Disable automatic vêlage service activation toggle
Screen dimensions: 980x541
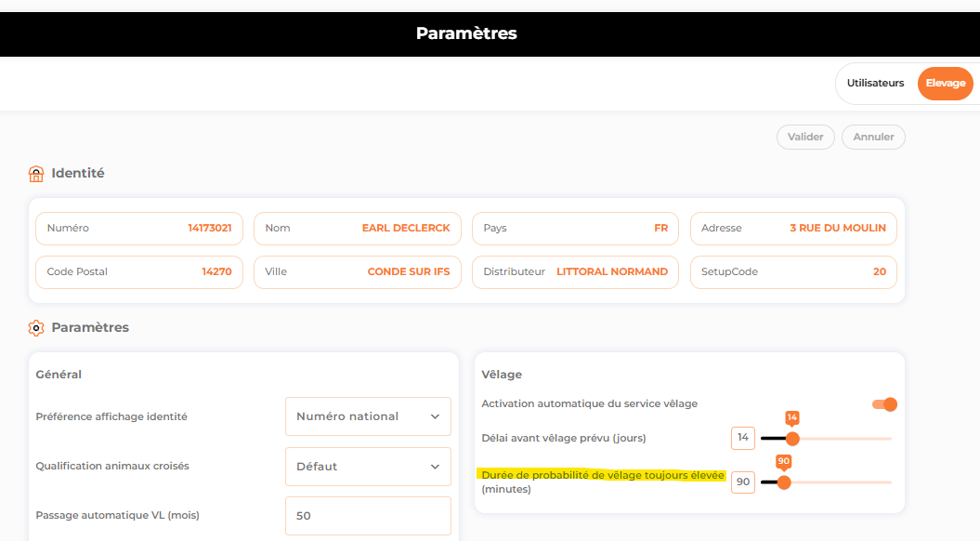[885, 404]
